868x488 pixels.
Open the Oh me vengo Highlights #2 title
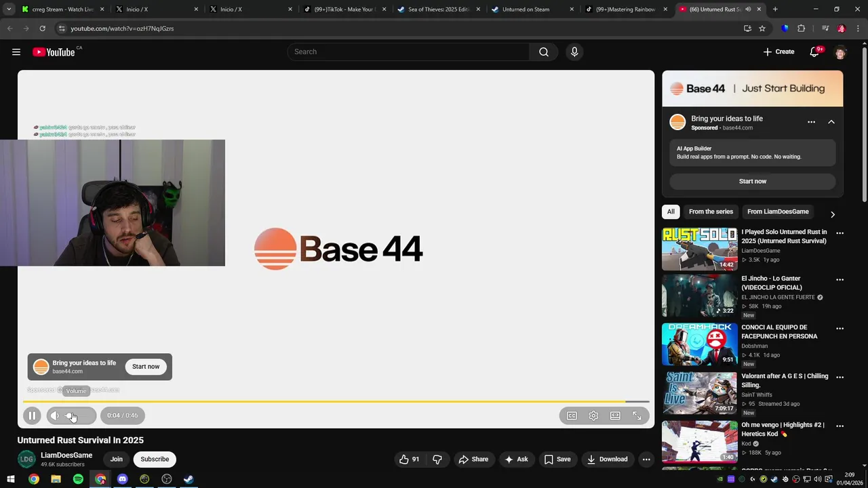[x=783, y=429]
